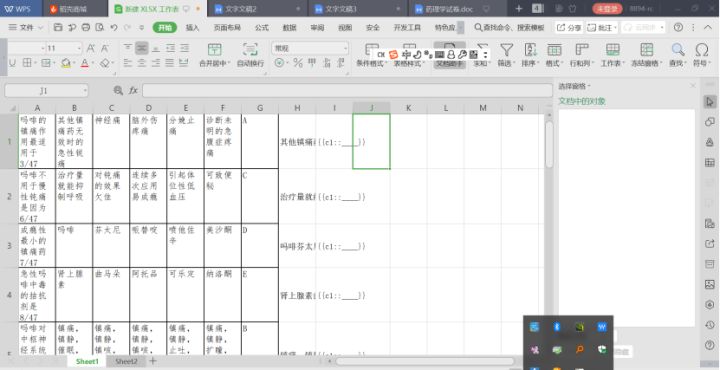This screenshot has width=720, height=370.
Task: Click the red font color A icon
Action: pyautogui.click(x=84, y=63)
